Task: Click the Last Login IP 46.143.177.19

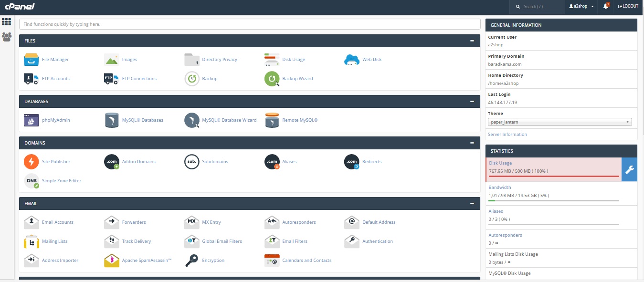Action: (x=503, y=102)
